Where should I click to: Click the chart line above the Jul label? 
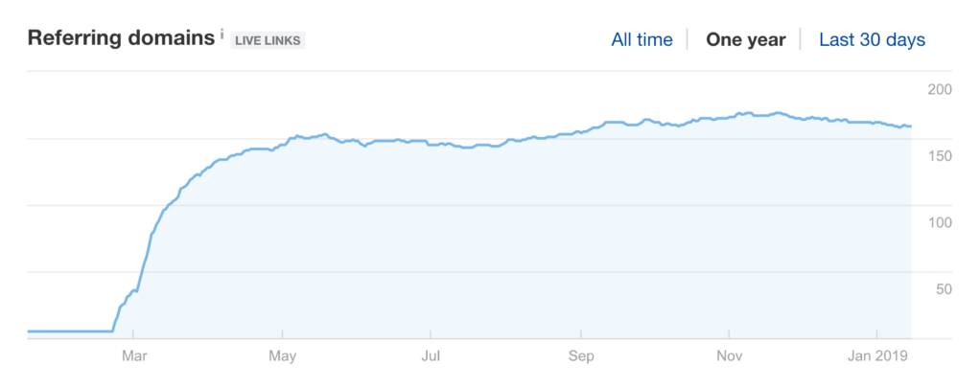(x=431, y=144)
